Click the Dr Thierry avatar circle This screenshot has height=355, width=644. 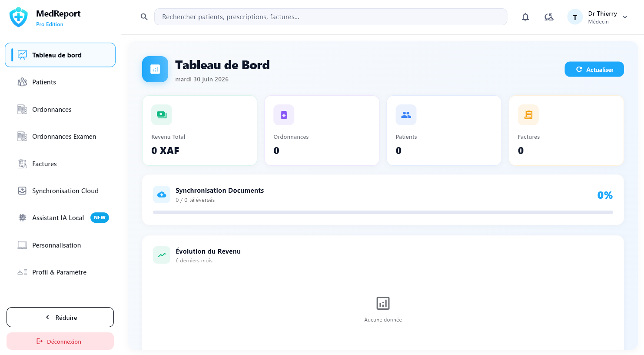click(x=575, y=17)
